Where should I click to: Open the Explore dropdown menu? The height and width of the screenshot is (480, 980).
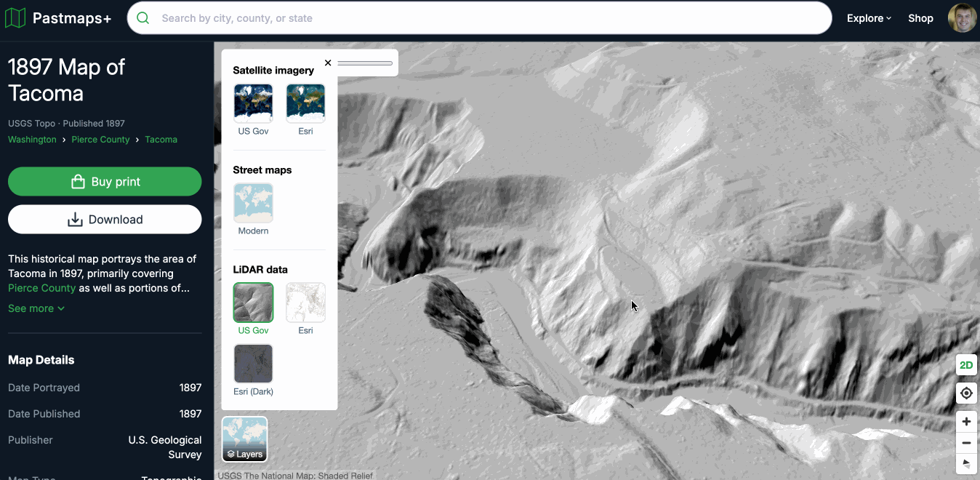pyautogui.click(x=869, y=18)
